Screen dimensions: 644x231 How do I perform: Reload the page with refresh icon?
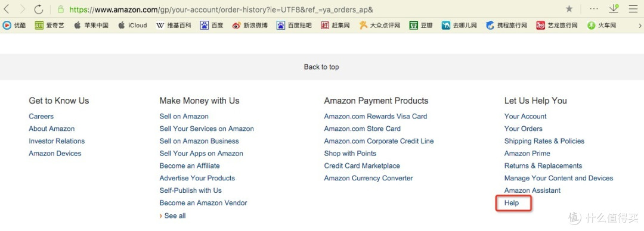(39, 9)
